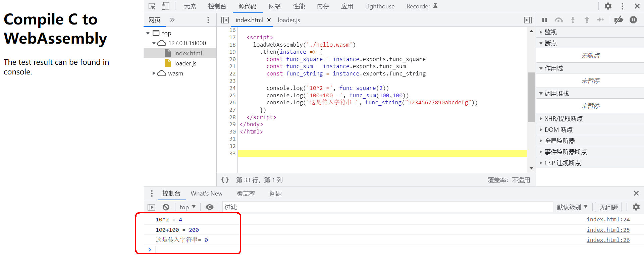The width and height of the screenshot is (644, 266).
Task: Create live expression eye icon
Action: coord(210,207)
